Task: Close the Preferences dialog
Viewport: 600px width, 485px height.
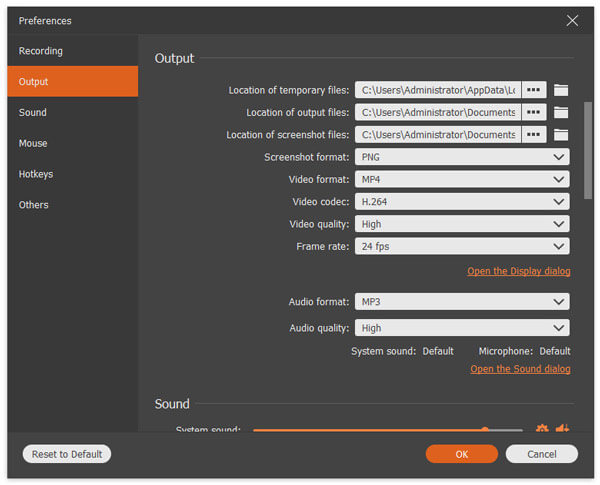Action: (x=572, y=21)
